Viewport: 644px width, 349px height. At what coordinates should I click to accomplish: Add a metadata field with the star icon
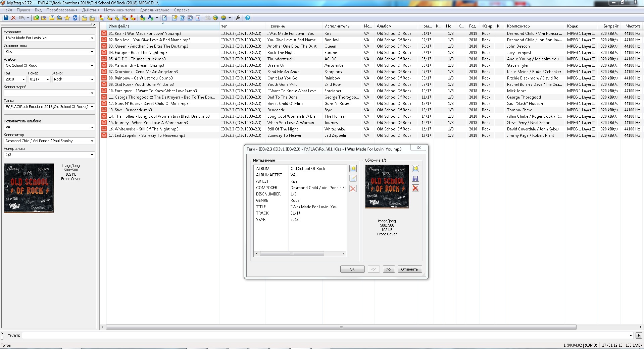tap(353, 169)
